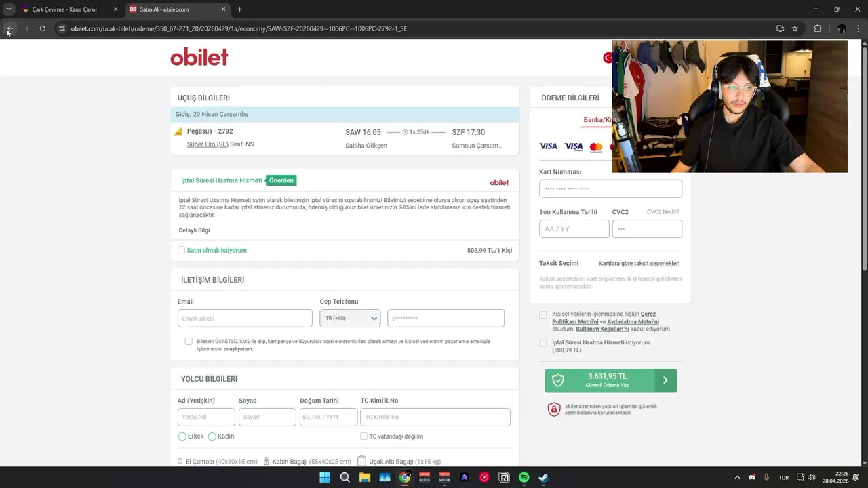
Task: Click the Doğum Tarihi date field
Action: coord(328,417)
